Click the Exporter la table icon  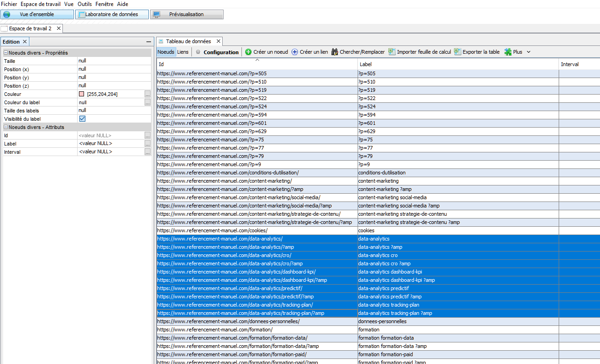tap(458, 52)
